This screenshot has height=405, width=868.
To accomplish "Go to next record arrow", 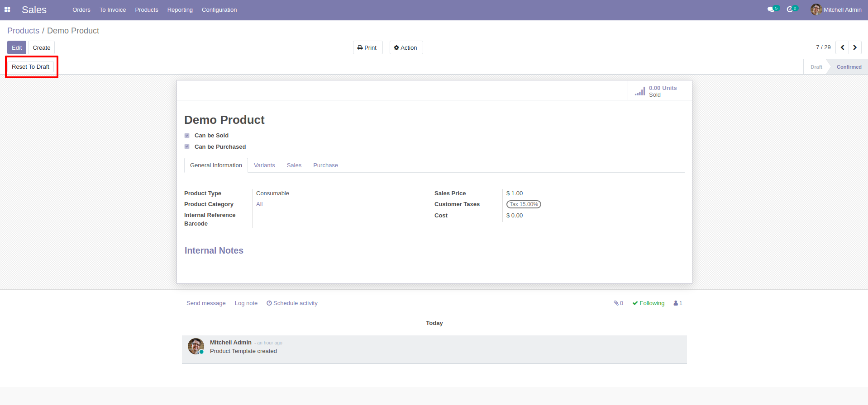I will pyautogui.click(x=855, y=47).
